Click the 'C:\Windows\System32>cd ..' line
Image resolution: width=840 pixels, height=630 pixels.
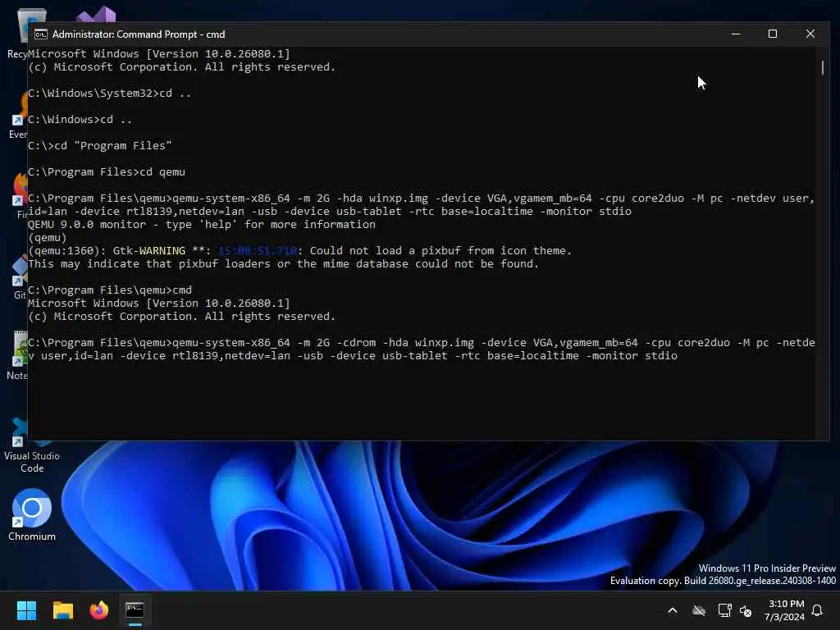pos(109,94)
